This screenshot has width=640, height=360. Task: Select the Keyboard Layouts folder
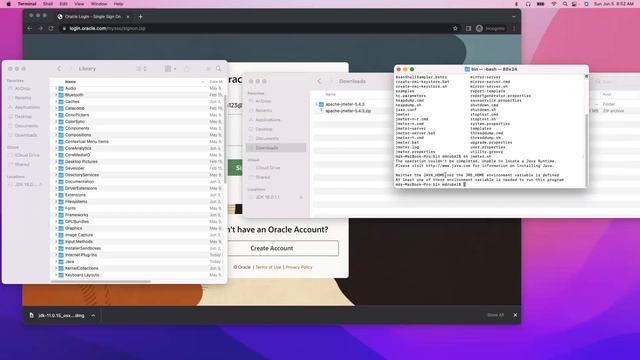[x=138, y=275]
